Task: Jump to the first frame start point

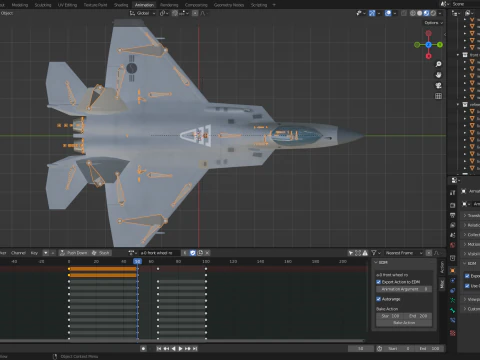Action: tap(159, 349)
